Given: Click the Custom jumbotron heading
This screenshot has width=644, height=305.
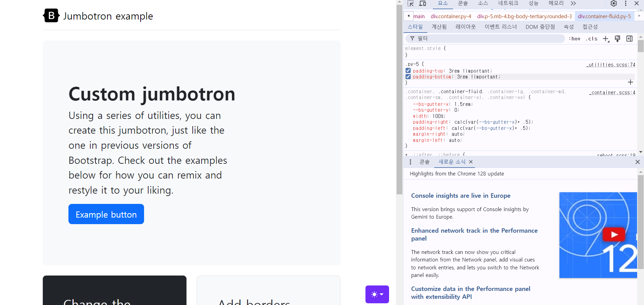Looking at the screenshot, I should click(152, 94).
